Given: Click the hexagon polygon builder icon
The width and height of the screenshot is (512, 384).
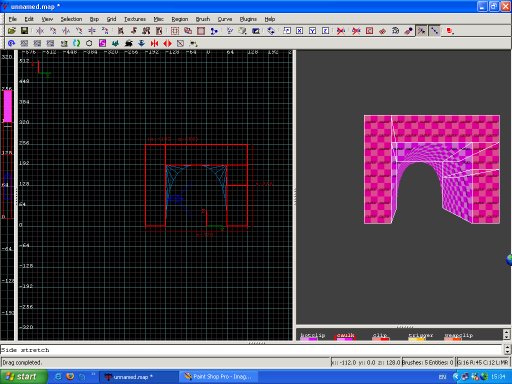Looking at the screenshot, I should pyautogui.click(x=89, y=43).
